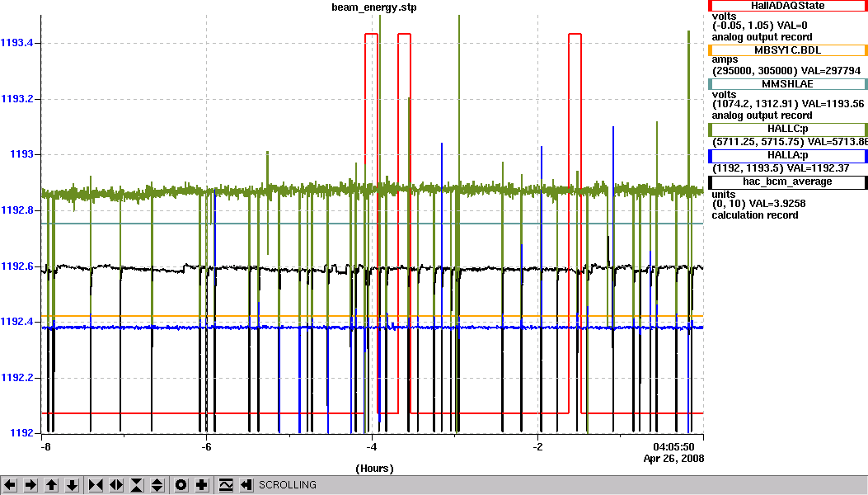
Task: Click the 1193.2 y-axis label
Action: pyautogui.click(x=17, y=99)
